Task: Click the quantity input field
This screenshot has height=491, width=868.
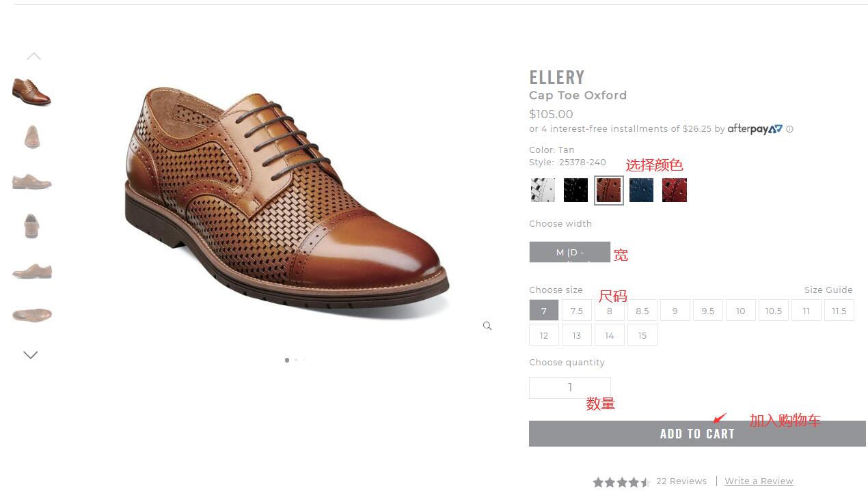Action: 569,388
